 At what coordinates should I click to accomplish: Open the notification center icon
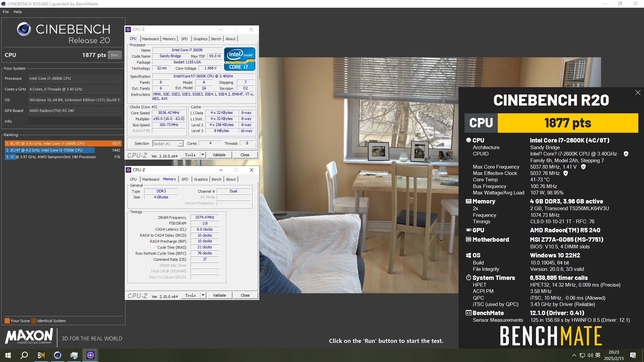[633, 355]
